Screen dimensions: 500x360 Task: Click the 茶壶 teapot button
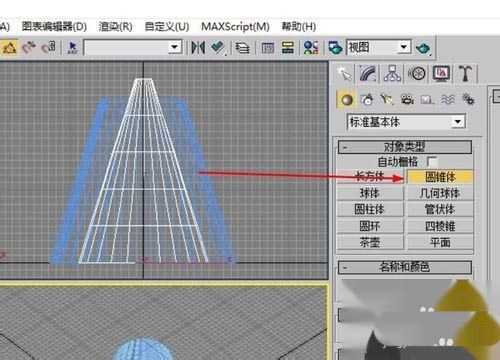[x=370, y=243]
